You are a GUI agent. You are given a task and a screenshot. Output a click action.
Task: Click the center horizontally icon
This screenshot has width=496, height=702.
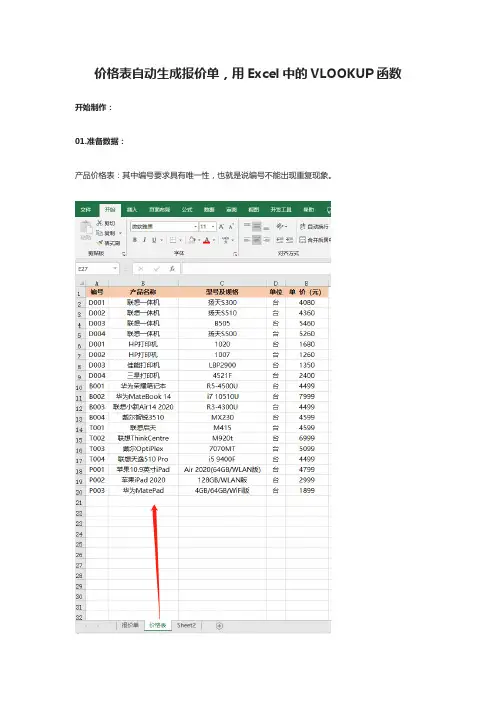pyautogui.click(x=257, y=240)
